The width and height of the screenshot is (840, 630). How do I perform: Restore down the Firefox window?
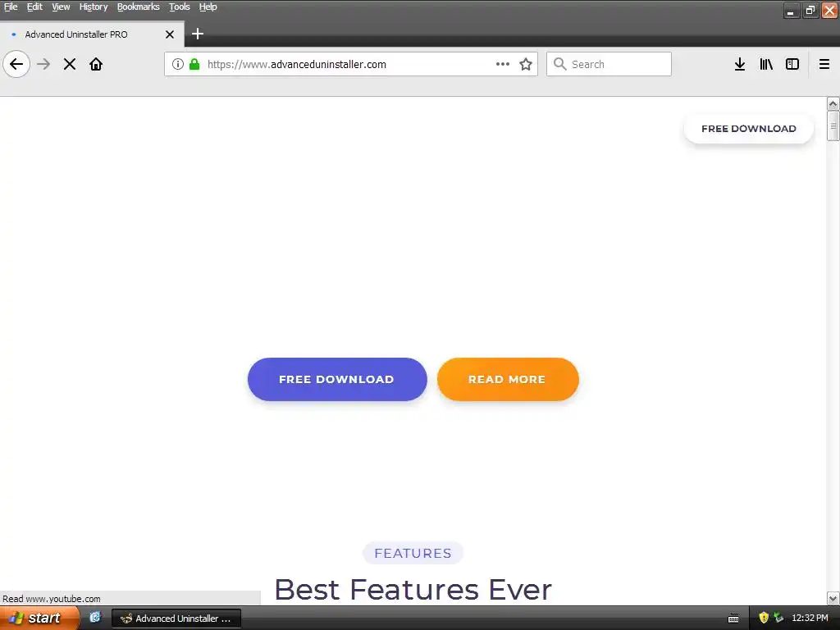click(x=810, y=10)
